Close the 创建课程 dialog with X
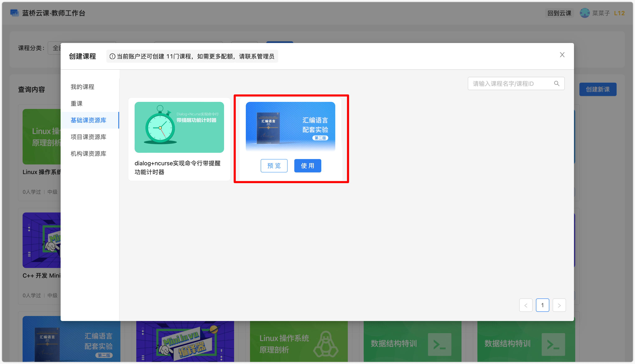The image size is (635, 364). (x=562, y=55)
